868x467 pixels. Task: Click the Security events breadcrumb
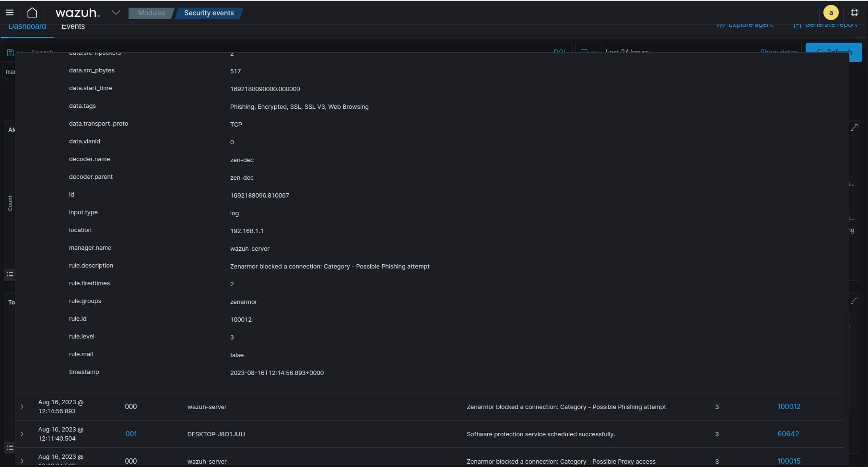tap(209, 13)
